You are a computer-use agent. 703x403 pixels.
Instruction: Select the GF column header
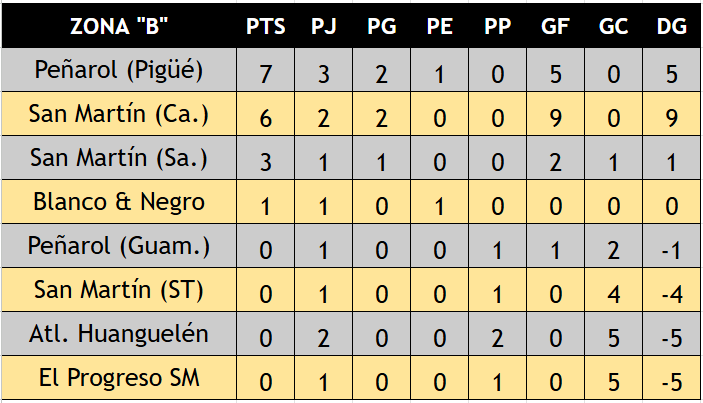tap(555, 26)
